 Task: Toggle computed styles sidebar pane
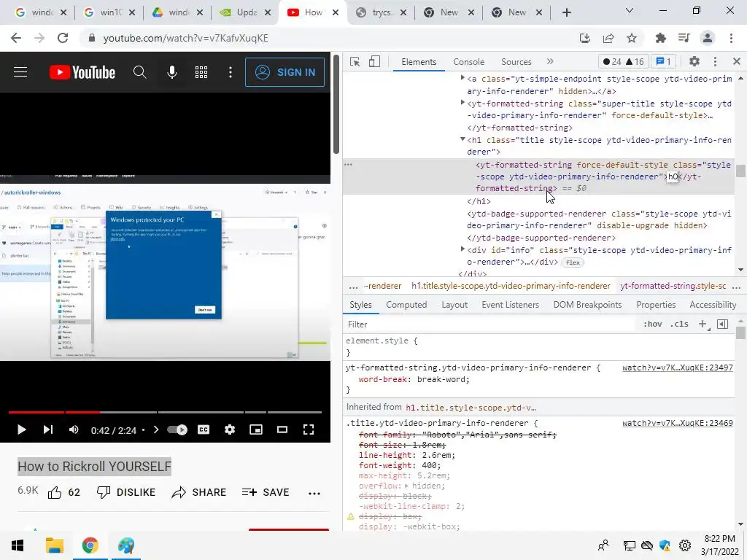pyautogui.click(x=723, y=324)
